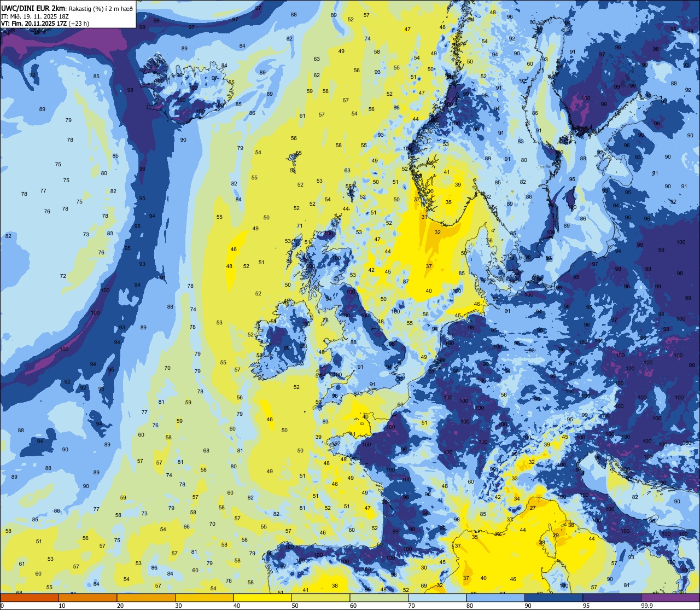Click the '10' label on the legend scale
Screen dimensions: 700x610
62,606
